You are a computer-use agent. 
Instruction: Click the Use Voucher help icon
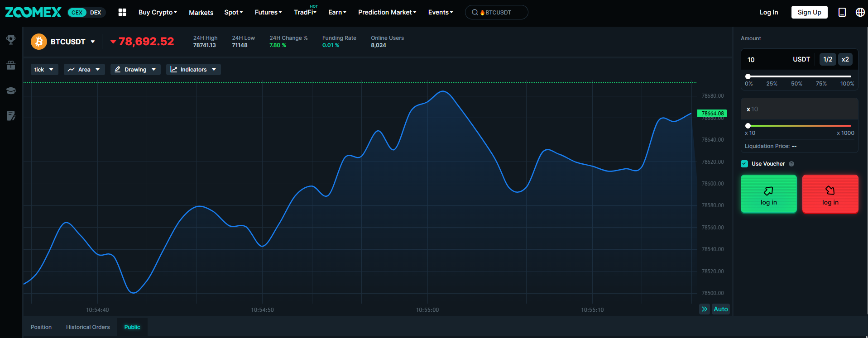(x=791, y=164)
